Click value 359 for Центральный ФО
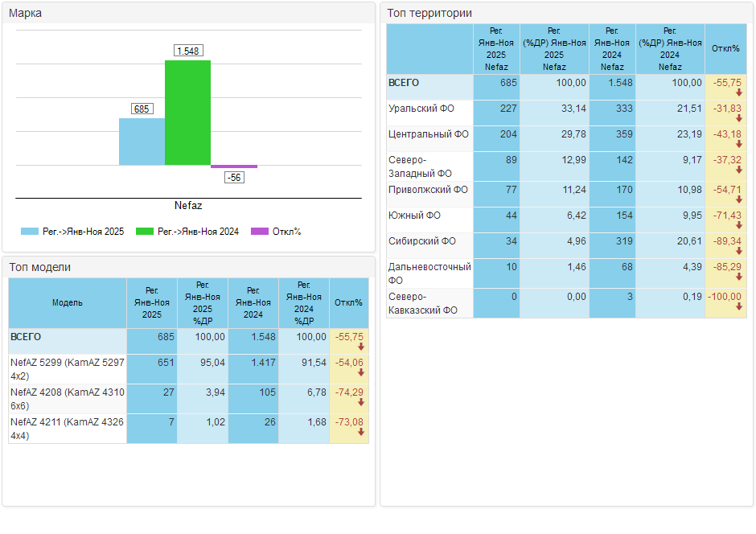 click(x=624, y=134)
